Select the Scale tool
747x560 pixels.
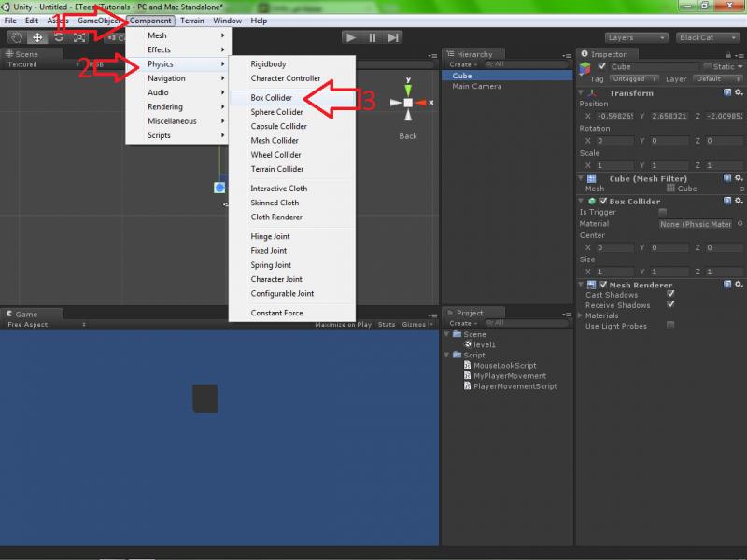79,37
